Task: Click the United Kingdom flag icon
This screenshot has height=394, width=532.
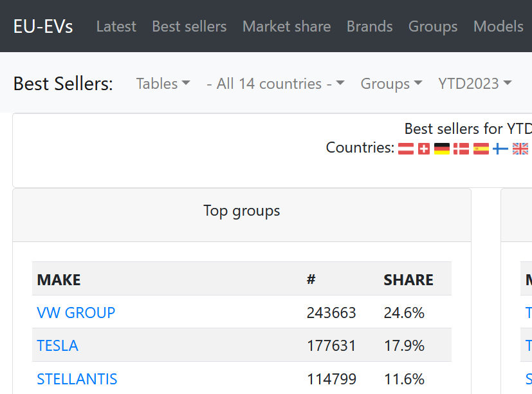Action: coord(520,149)
